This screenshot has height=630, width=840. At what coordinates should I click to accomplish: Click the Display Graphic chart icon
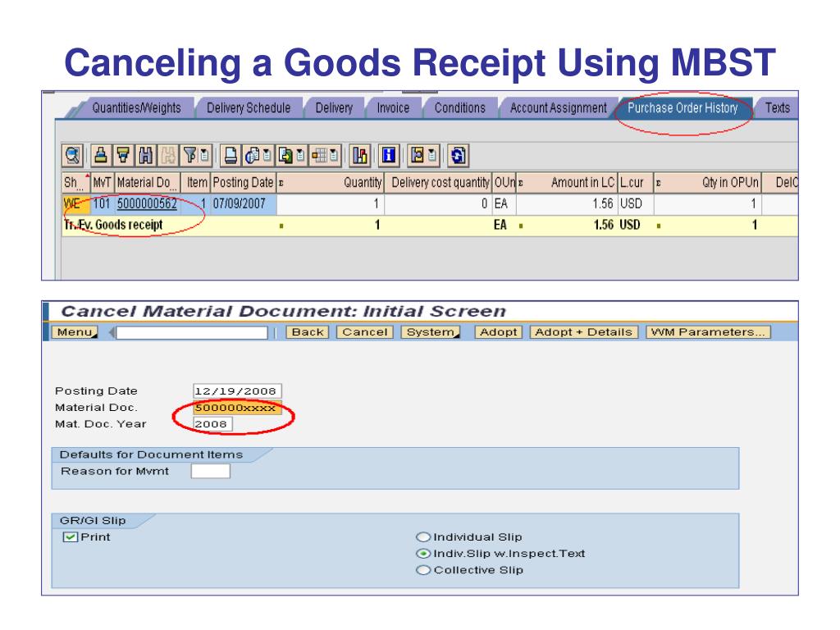point(360,155)
